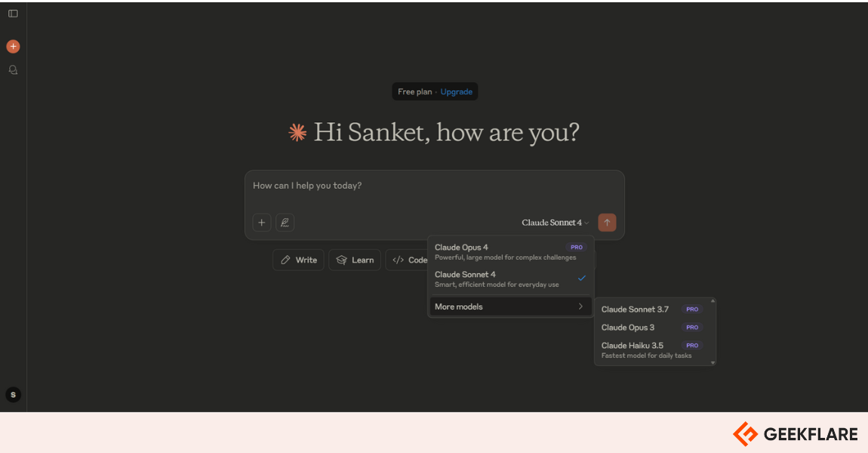This screenshot has width=868, height=453.
Task: Start a new chat with plus icon
Action: point(14,47)
